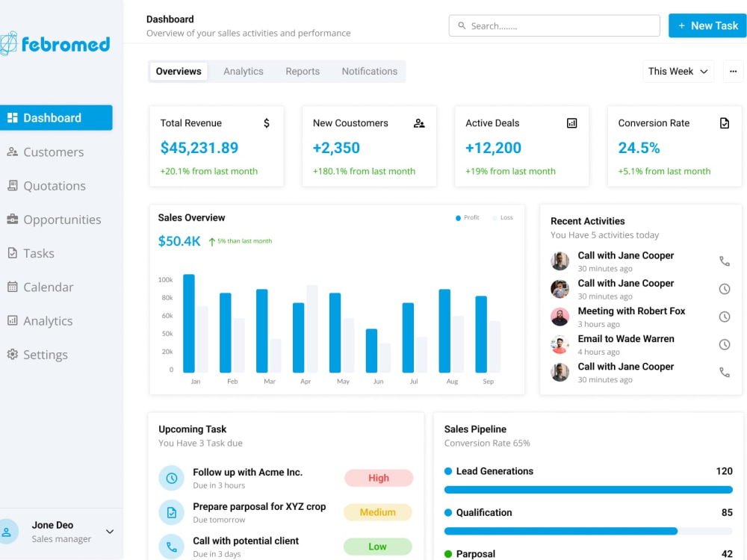Screen dimensions: 747x560
Task: Switch to the Analytics tab
Action: 244,72
